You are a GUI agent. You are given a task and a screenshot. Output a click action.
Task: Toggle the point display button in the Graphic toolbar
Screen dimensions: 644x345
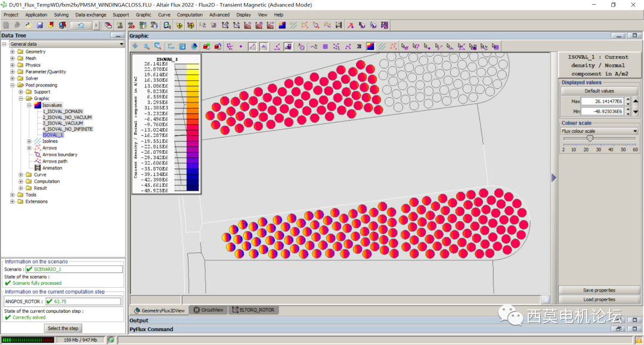(x=241, y=46)
